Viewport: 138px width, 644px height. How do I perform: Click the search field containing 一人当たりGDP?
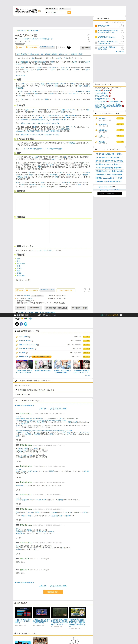click(56, 12)
